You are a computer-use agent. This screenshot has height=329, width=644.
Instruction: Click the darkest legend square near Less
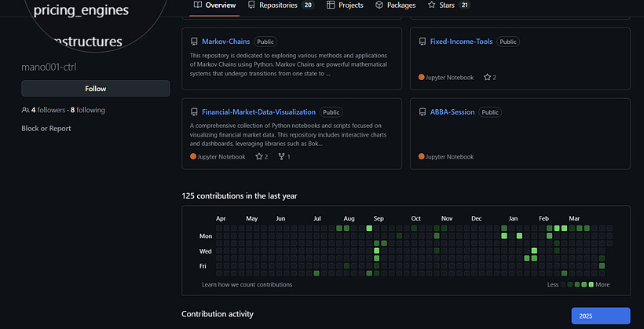point(564,284)
